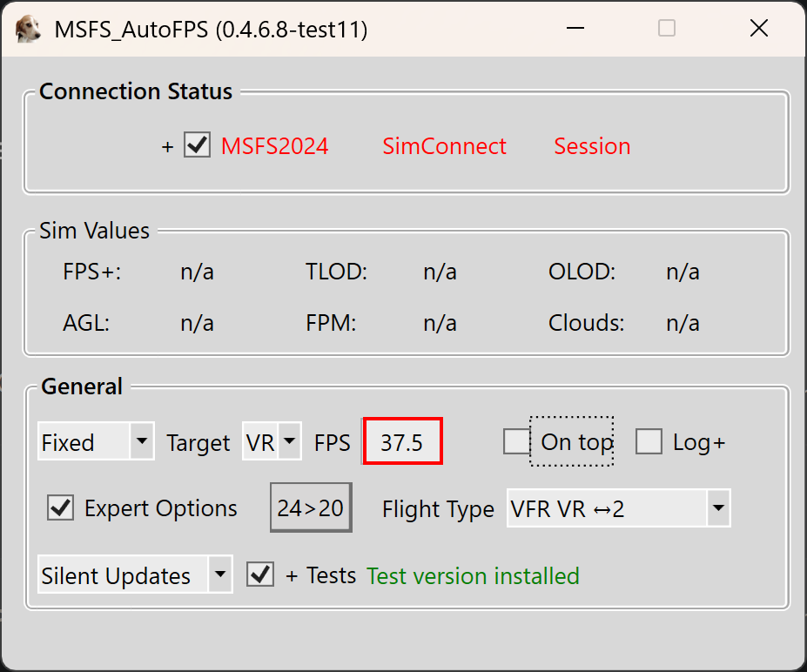Click the FPM: label
Screen dimensions: 807x672
point(331,323)
